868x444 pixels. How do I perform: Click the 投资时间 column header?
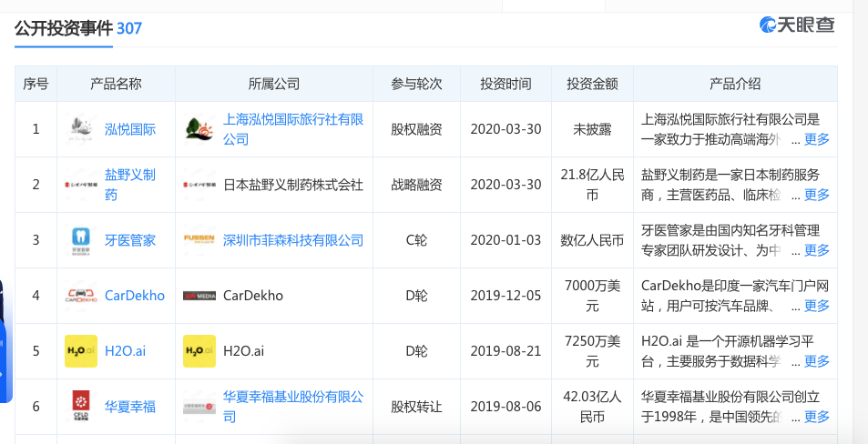[506, 84]
